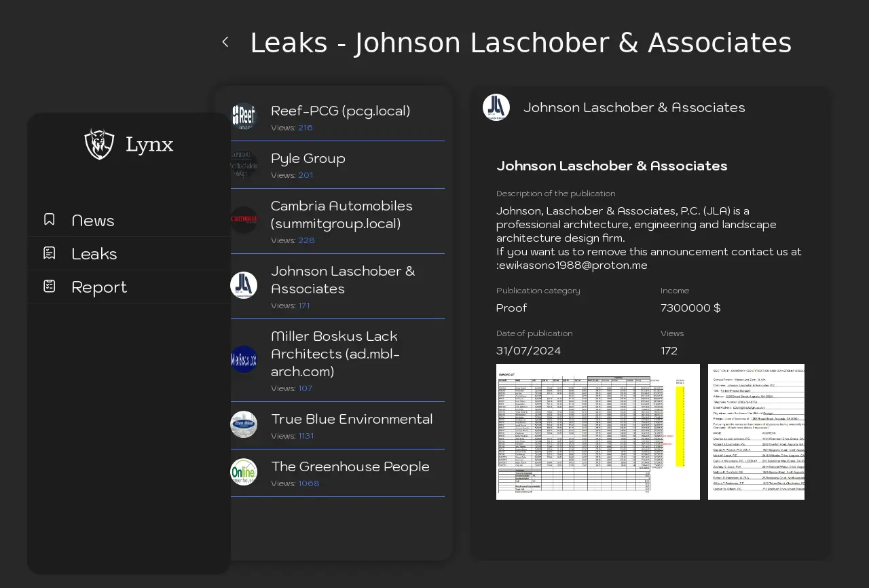
Task: Click the back arrow beside the Leaks title
Action: [225, 42]
